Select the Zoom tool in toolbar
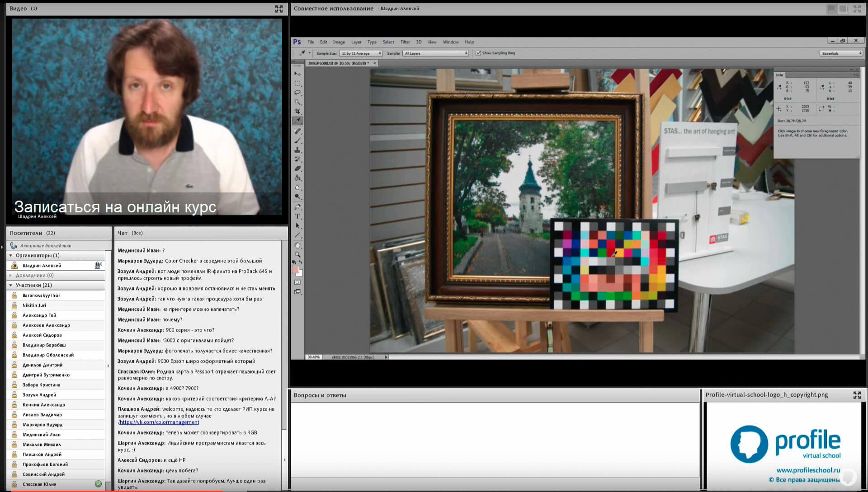Image resolution: width=868 pixels, height=492 pixels. tap(297, 254)
